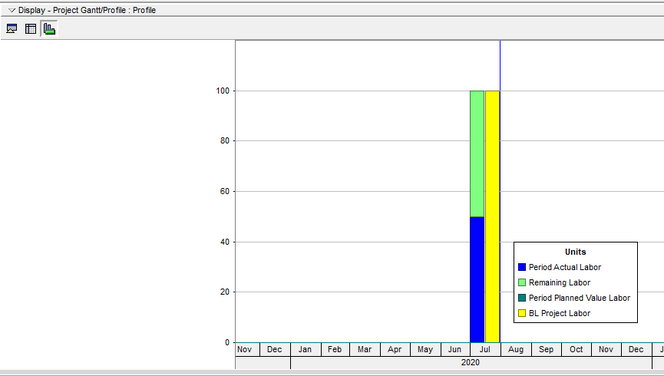Image resolution: width=664 pixels, height=376 pixels.
Task: Select the Units legend title
Action: tap(575, 252)
